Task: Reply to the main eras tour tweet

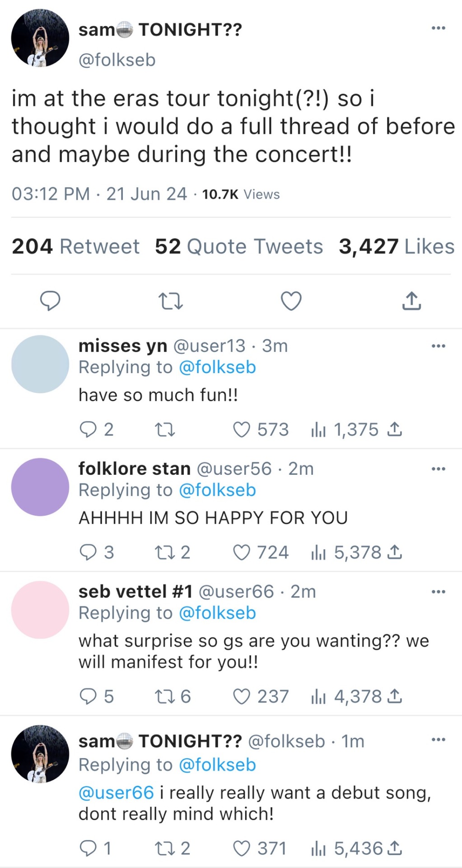Action: pyautogui.click(x=50, y=301)
